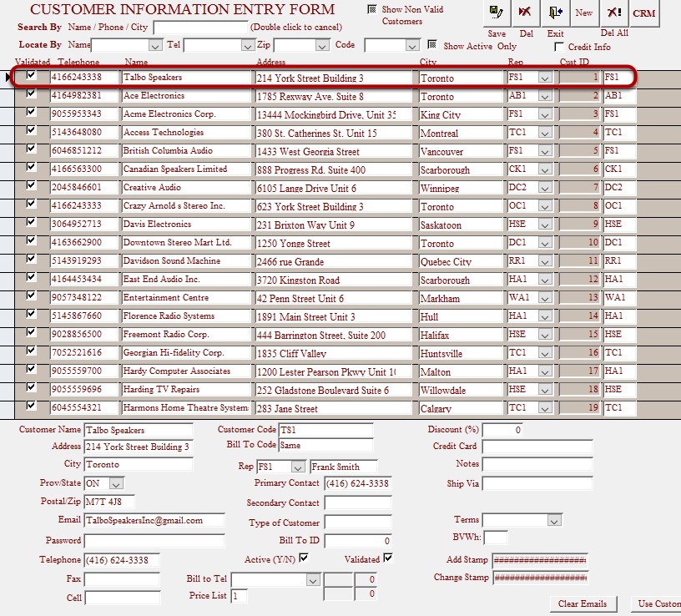The width and height of the screenshot is (681, 616).
Task: Click the Postal/Zip field
Action: (109, 502)
